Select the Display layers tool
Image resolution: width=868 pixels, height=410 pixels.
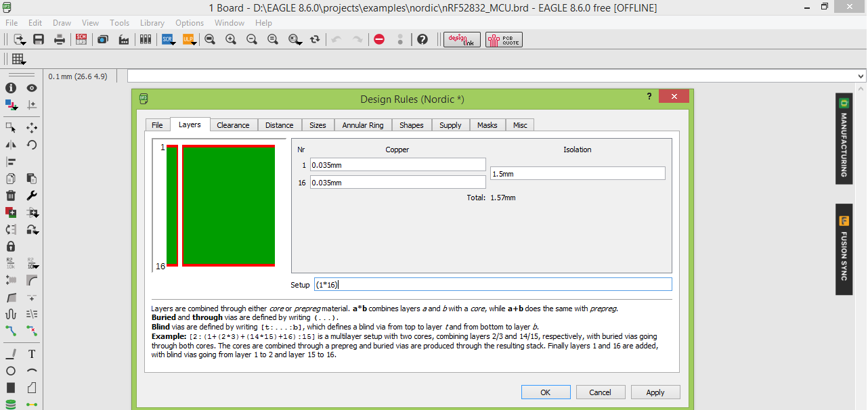pyautogui.click(x=11, y=105)
